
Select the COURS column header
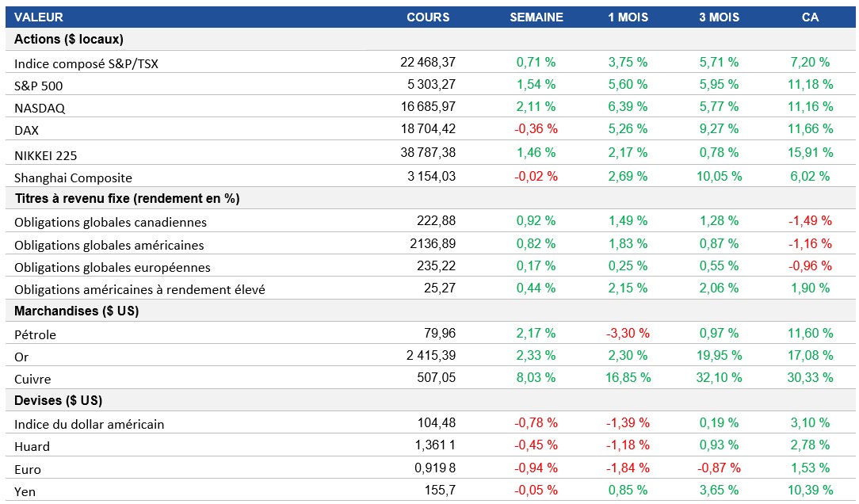[428, 17]
